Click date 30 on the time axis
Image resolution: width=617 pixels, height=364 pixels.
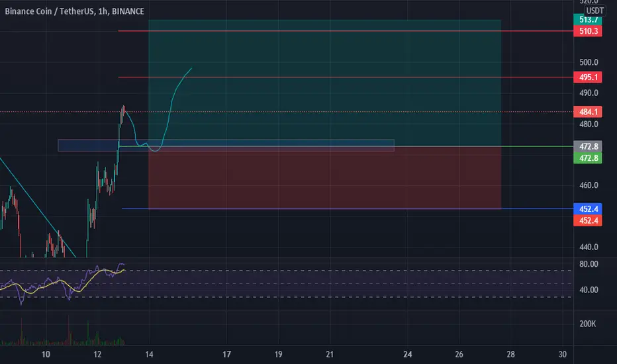[x=562, y=354]
